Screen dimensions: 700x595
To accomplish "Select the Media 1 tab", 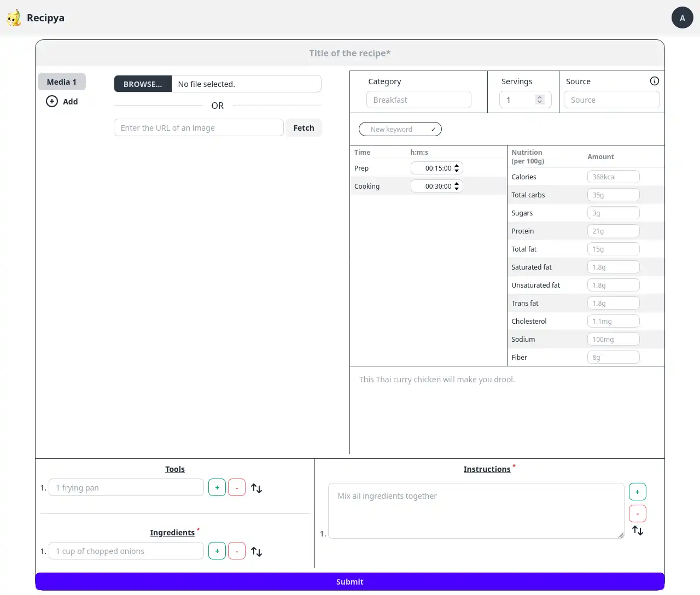I will [x=62, y=82].
